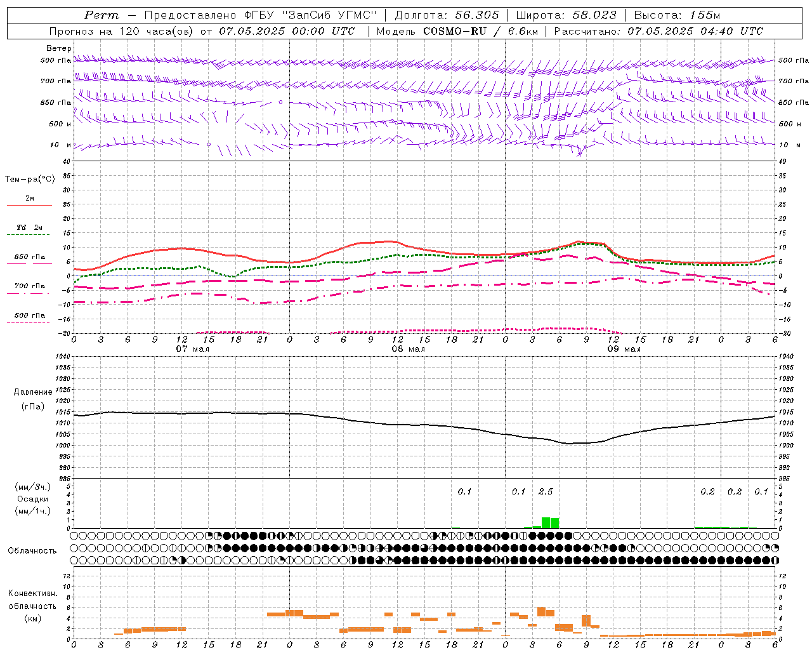Click the 'Конвективн.' convective cloud label
812x650 pixels.
click(33, 594)
